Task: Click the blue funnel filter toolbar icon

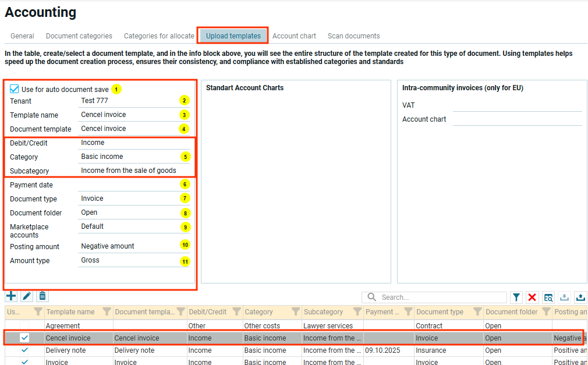Action: point(516,297)
